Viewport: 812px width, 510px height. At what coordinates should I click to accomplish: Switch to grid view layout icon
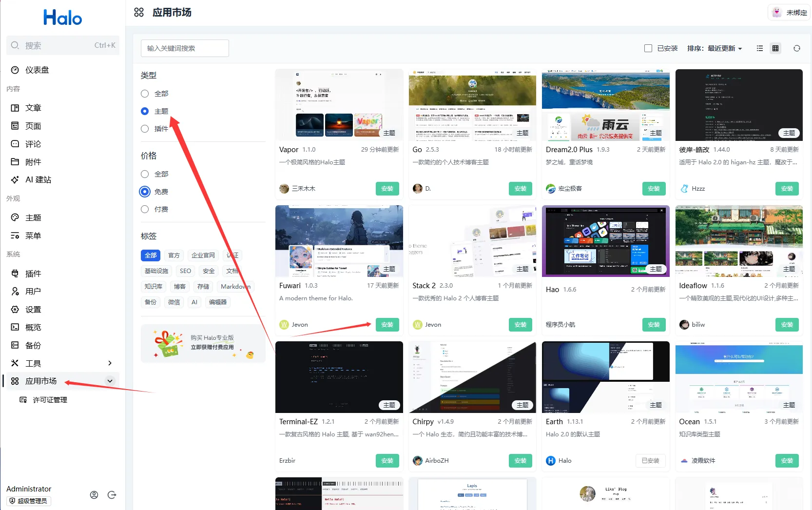pyautogui.click(x=775, y=48)
